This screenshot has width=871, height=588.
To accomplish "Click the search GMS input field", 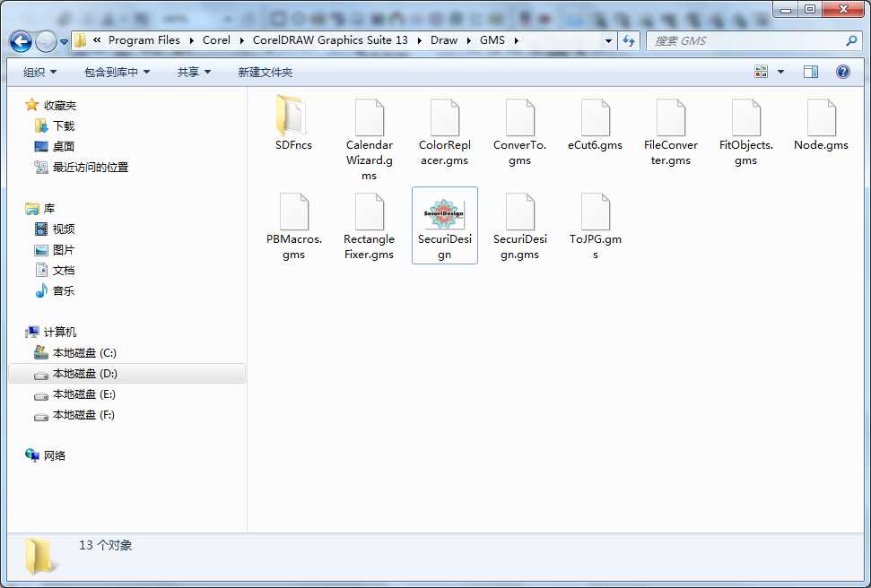I will point(747,40).
